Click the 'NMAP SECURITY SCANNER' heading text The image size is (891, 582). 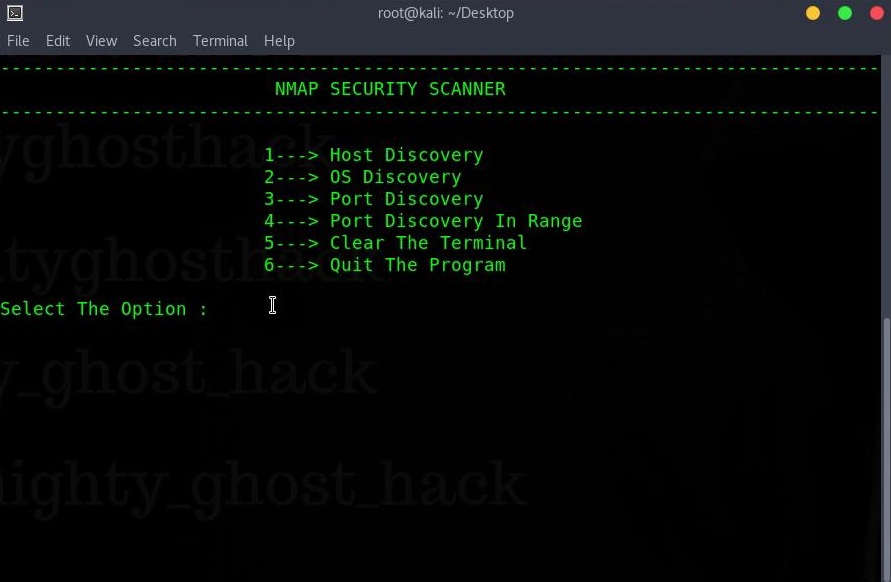390,89
